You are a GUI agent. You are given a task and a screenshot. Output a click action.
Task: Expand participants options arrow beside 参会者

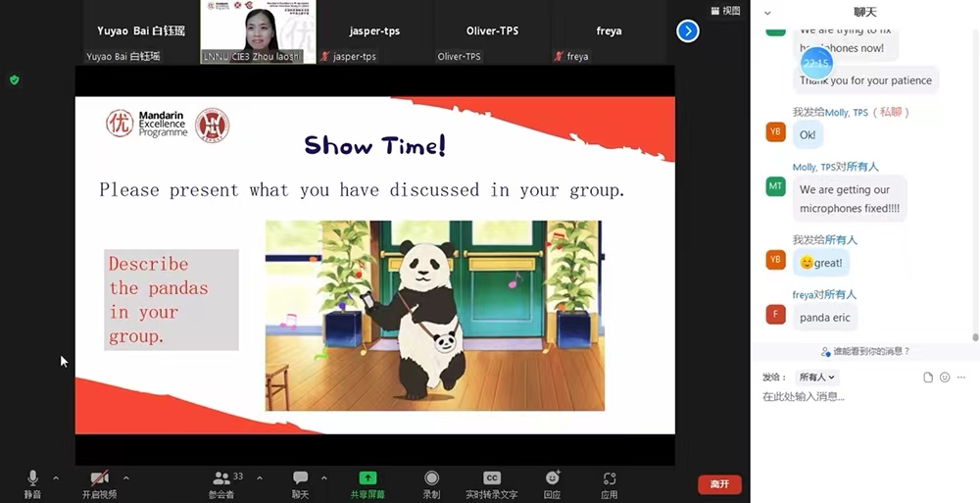coord(260,478)
